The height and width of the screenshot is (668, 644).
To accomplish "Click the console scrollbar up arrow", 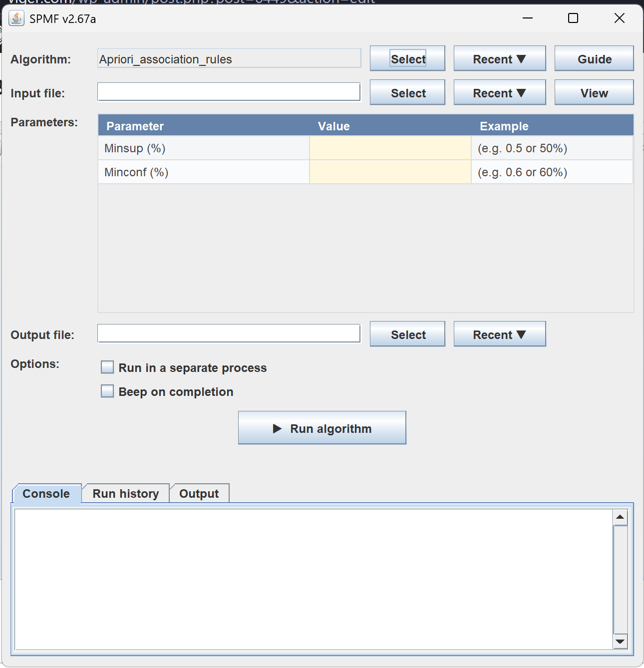I will (620, 517).
